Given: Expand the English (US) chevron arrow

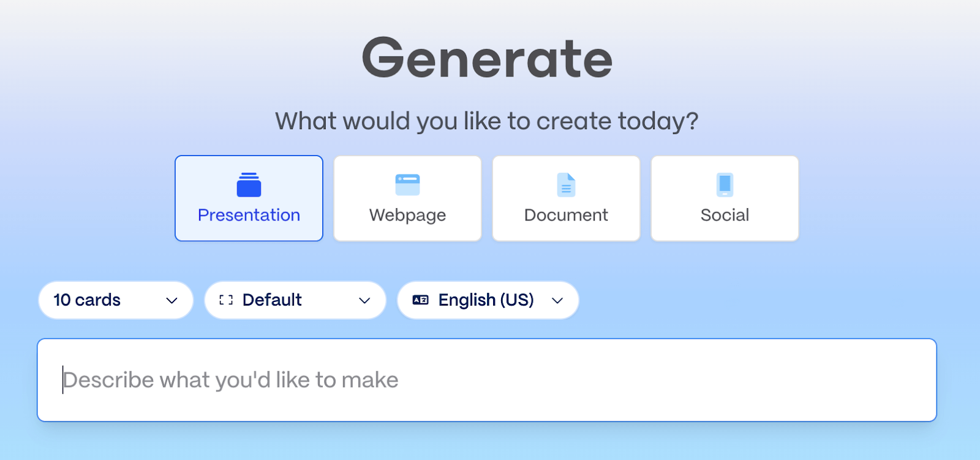Looking at the screenshot, I should point(557,301).
